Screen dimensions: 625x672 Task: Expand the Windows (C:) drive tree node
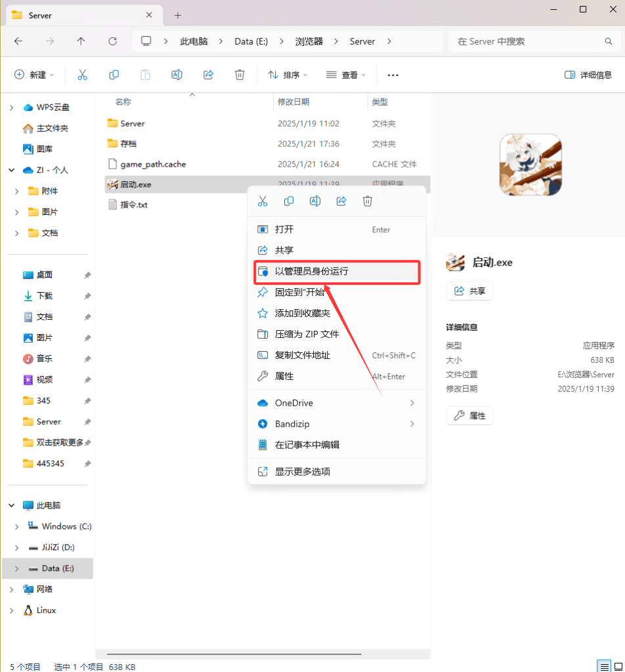pos(17,526)
